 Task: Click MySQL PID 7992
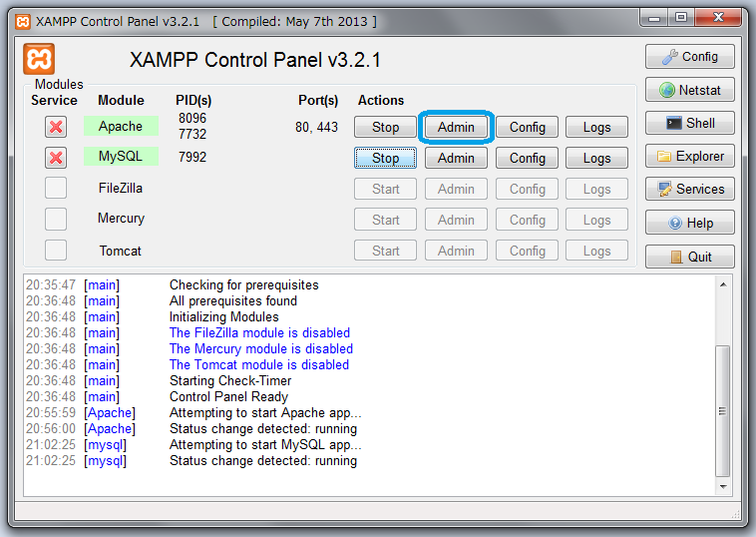click(192, 157)
